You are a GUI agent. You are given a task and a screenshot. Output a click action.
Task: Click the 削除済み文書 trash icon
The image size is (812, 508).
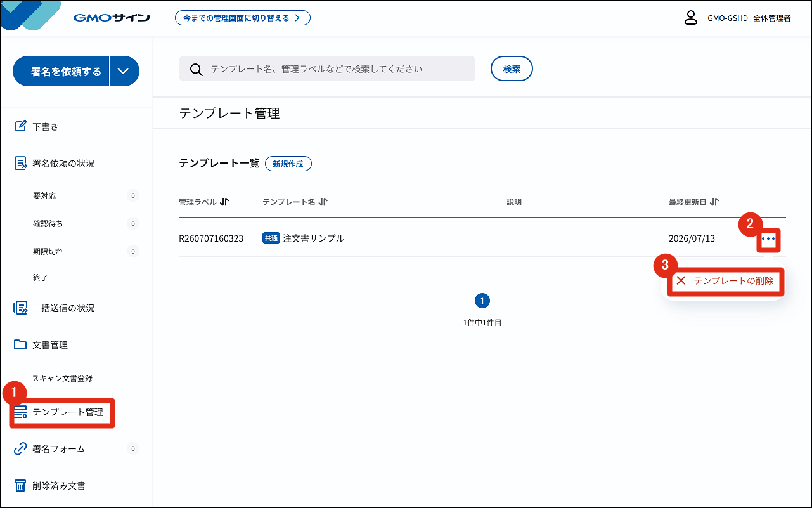20,486
